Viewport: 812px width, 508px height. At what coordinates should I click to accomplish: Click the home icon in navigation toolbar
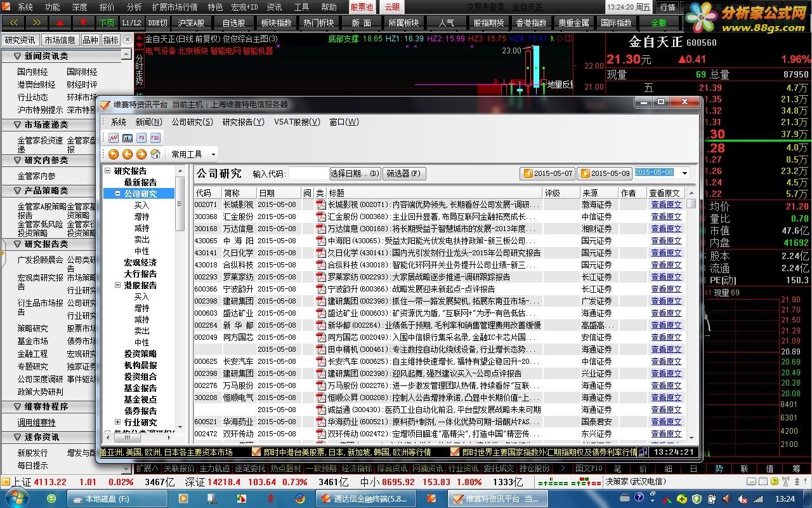(x=155, y=154)
